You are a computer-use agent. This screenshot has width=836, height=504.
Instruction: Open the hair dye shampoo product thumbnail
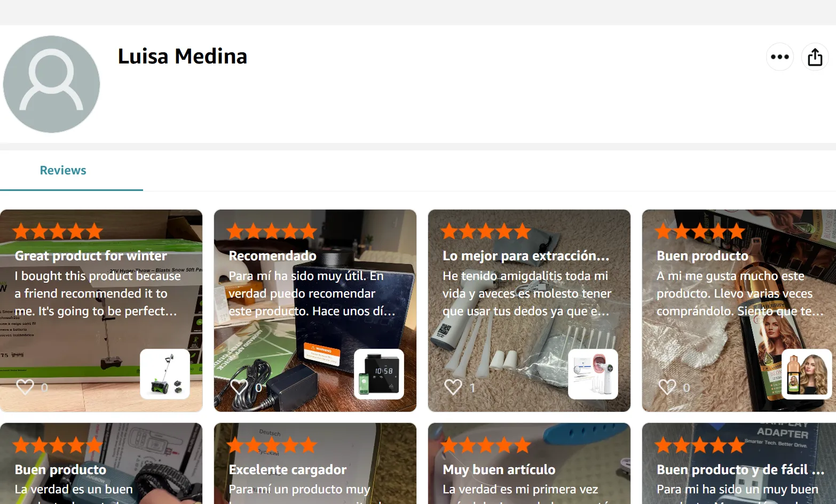(x=807, y=374)
